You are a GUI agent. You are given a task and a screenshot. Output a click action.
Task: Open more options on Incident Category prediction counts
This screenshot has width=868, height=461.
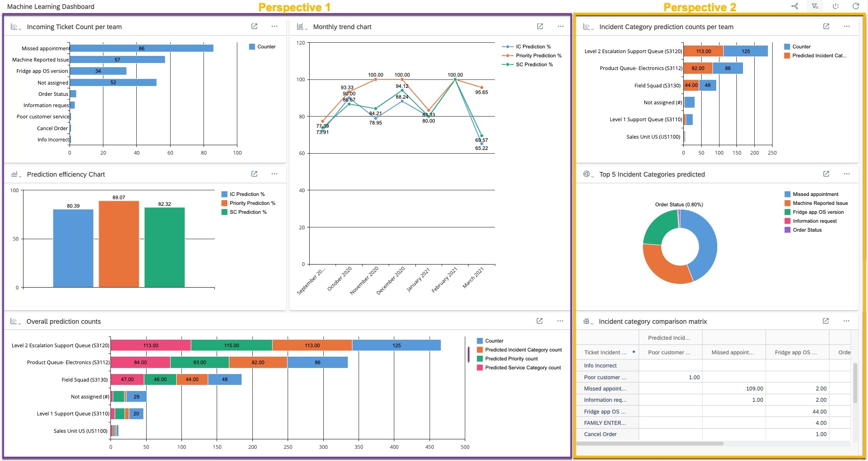847,26
